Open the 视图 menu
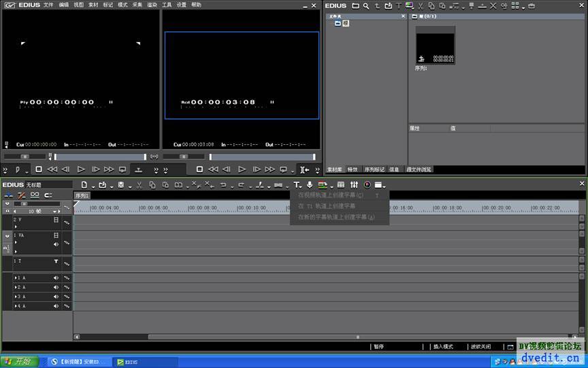588x368 pixels. click(x=78, y=5)
